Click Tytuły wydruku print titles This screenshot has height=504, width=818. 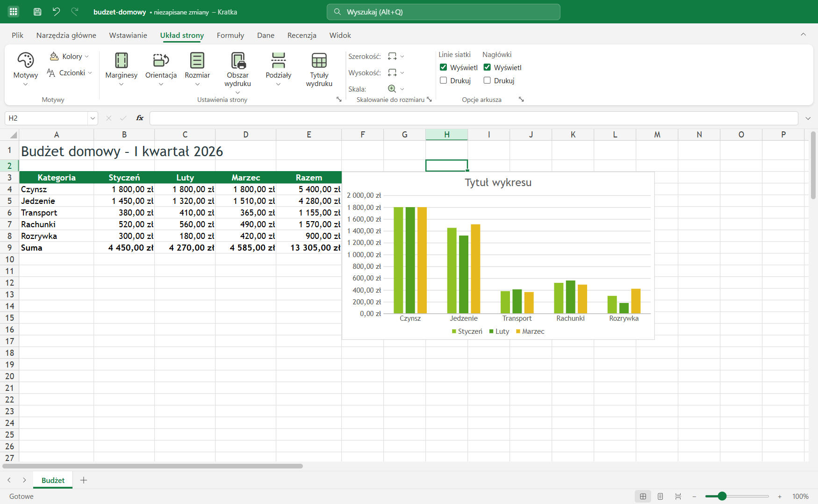(x=319, y=69)
